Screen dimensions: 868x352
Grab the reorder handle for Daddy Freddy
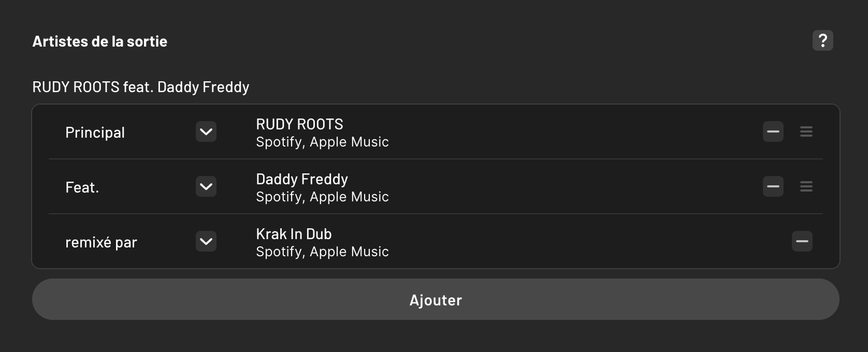coord(806,186)
